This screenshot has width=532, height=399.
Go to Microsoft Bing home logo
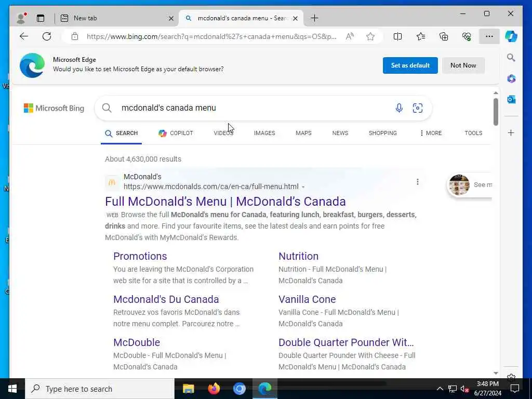[x=54, y=108]
